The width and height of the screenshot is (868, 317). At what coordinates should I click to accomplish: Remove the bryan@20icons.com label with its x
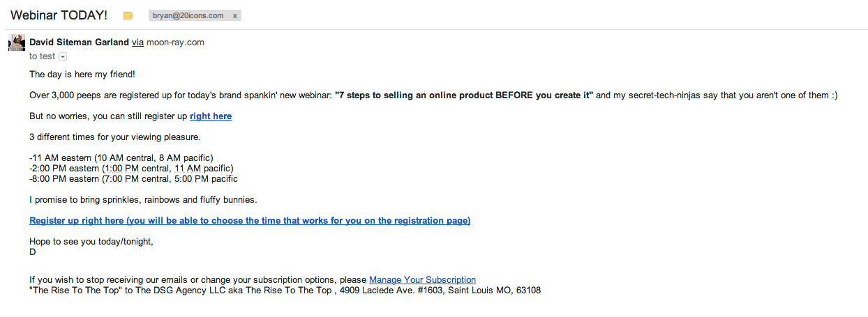pyautogui.click(x=234, y=15)
